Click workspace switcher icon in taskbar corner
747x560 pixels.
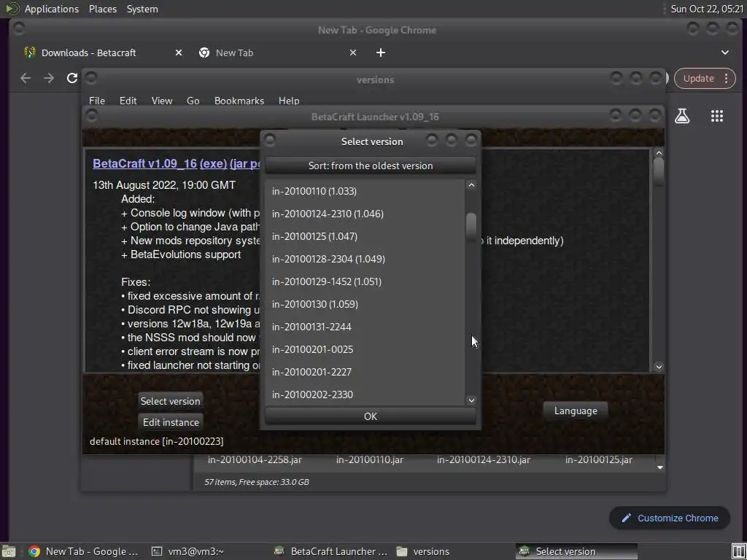(x=738, y=551)
